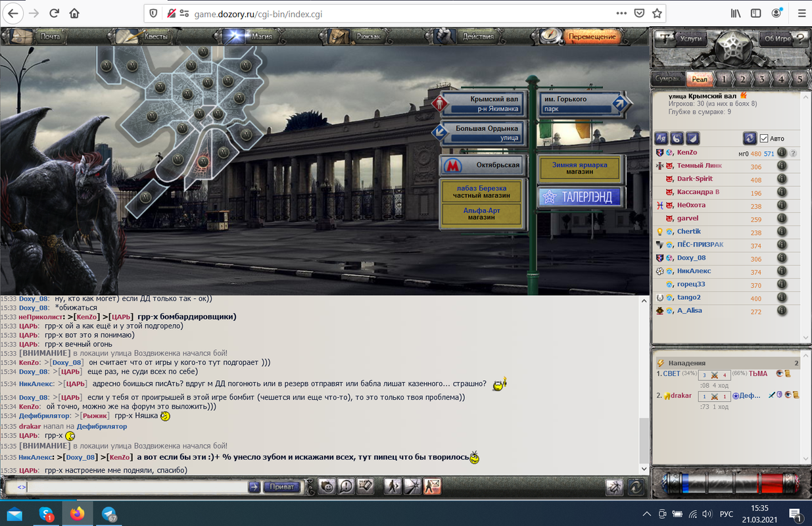The image size is (812, 526).
Task: Open the ТАЛЕРЛЭНД banner
Action: 579,197
